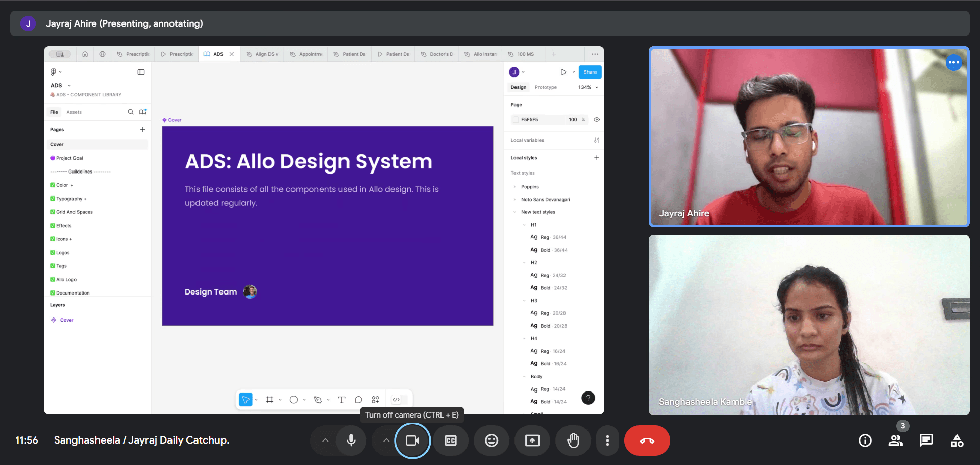Expand Noto Sans Devanagari style group

514,200
